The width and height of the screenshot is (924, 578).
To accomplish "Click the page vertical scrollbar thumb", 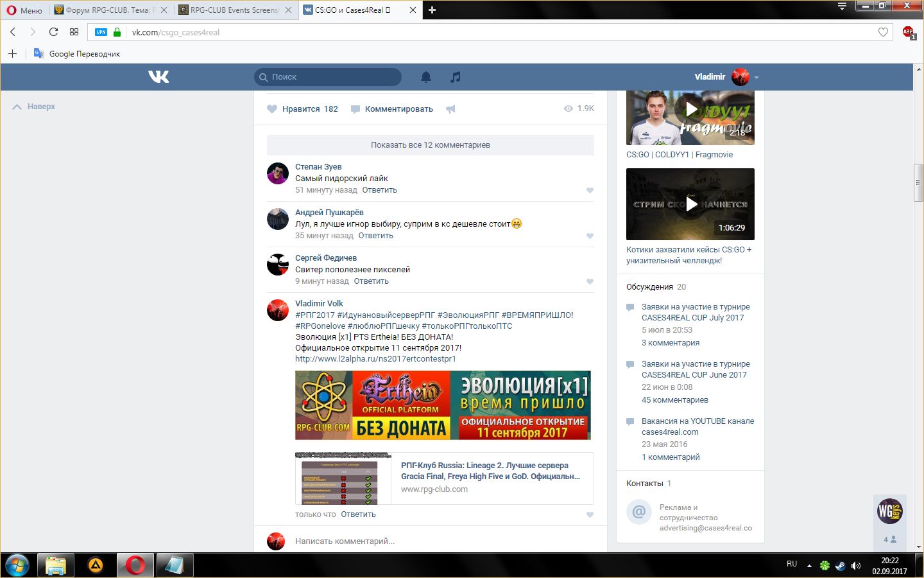I will pos(918,183).
